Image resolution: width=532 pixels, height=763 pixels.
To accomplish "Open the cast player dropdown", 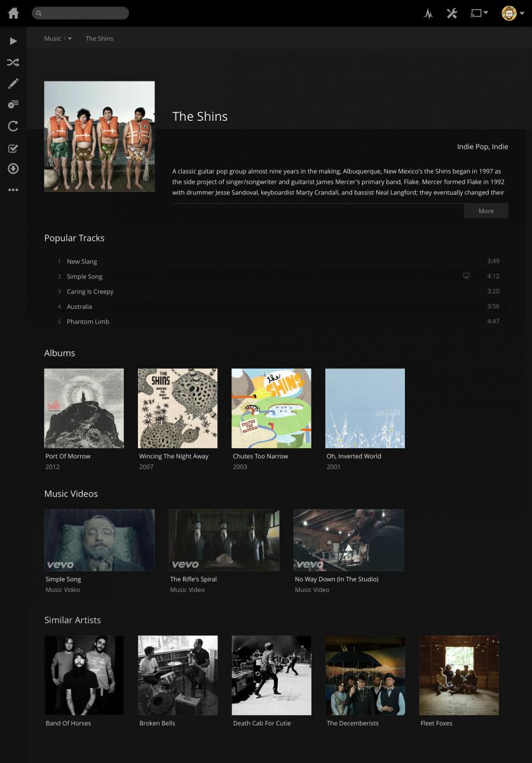I will pos(479,13).
